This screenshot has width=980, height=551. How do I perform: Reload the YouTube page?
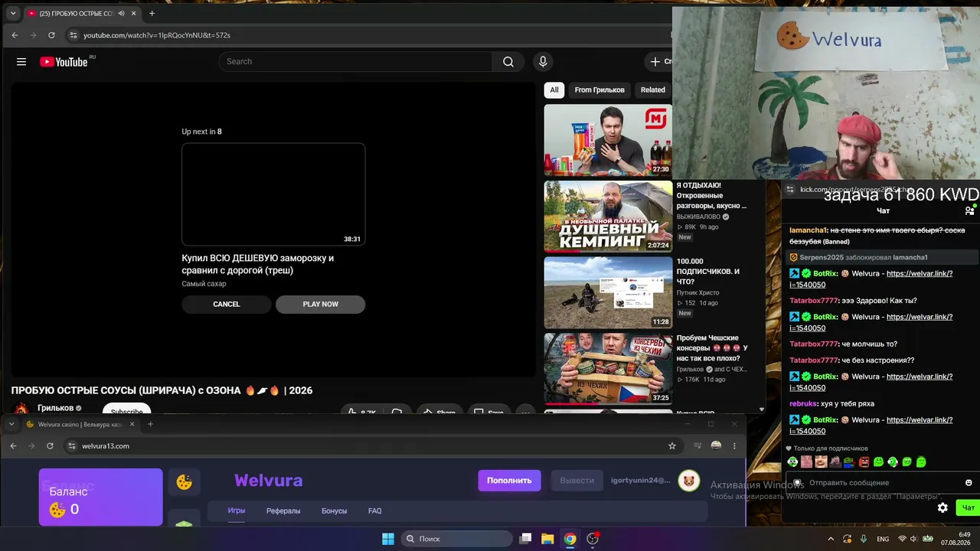click(51, 35)
